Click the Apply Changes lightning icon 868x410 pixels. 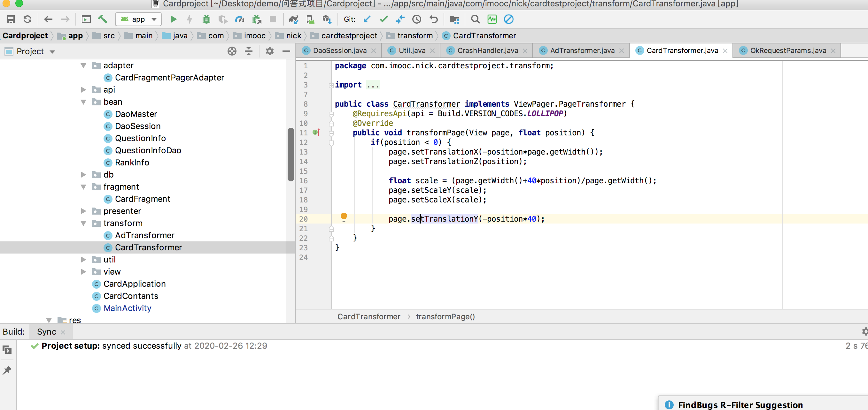190,19
